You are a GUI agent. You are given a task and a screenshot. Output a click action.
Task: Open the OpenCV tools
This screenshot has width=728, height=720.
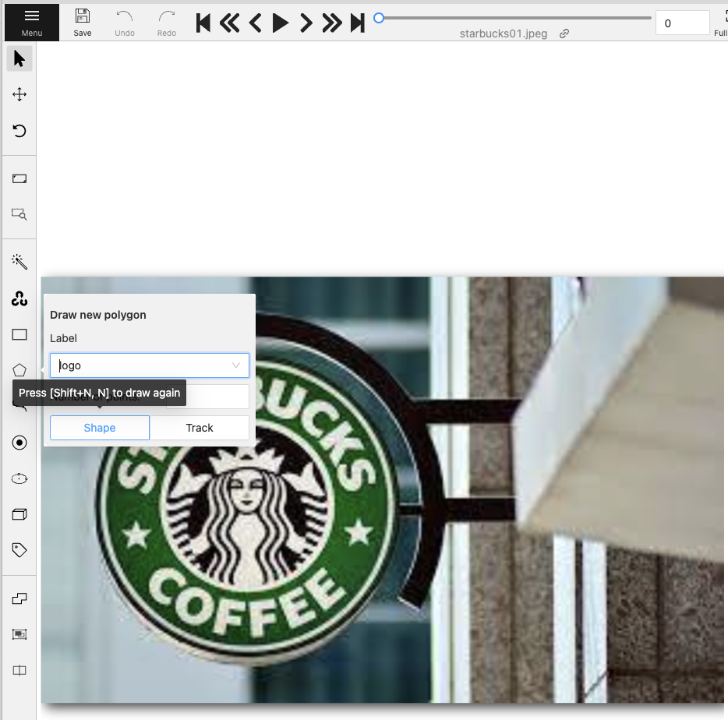coord(19,298)
